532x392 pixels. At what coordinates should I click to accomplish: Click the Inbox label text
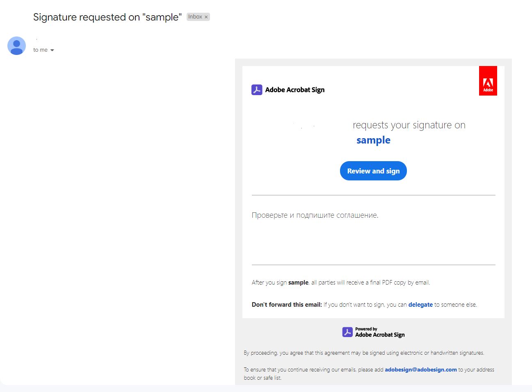point(195,17)
